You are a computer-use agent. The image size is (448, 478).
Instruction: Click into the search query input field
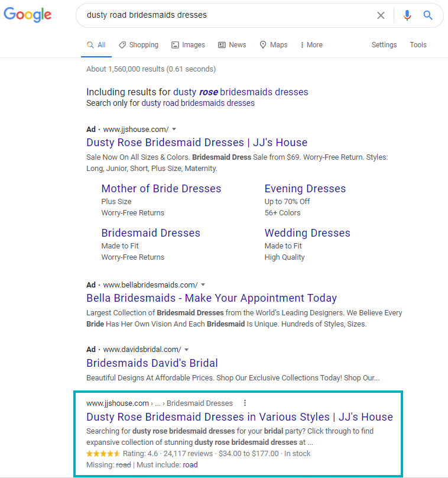click(x=225, y=15)
